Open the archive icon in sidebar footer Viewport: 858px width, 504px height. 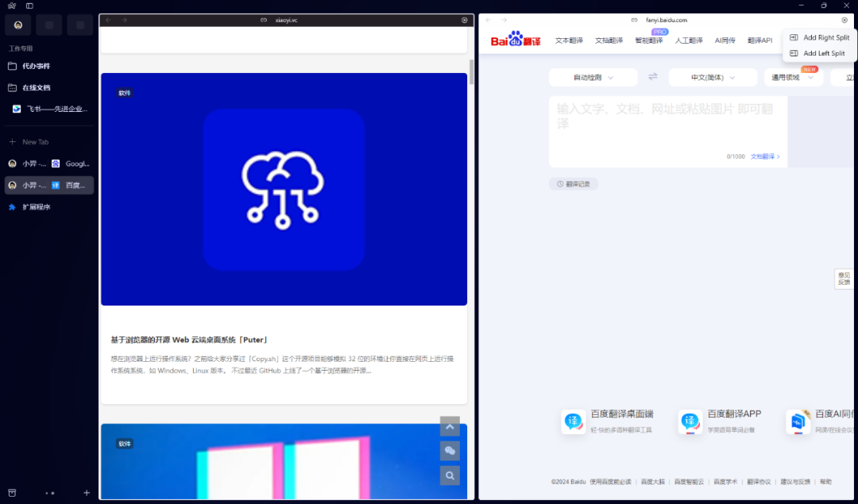click(x=12, y=493)
